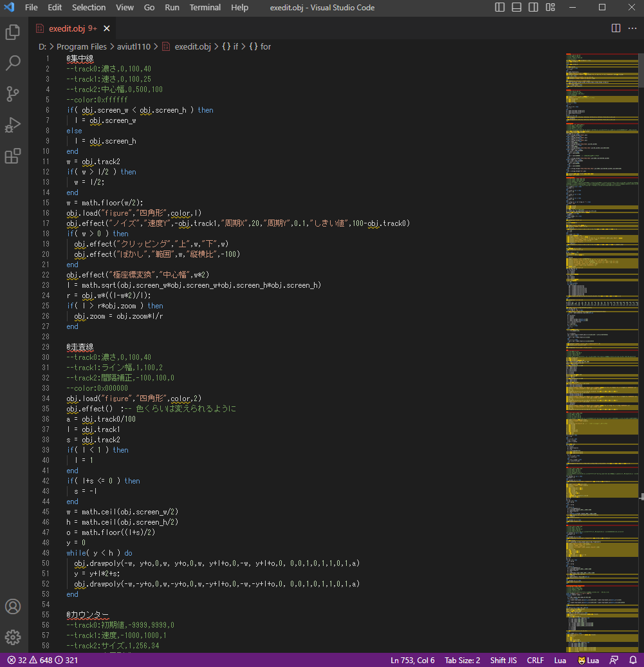The width and height of the screenshot is (644, 667).
Task: Click the @走査線 text on line 29
Action: click(x=80, y=347)
